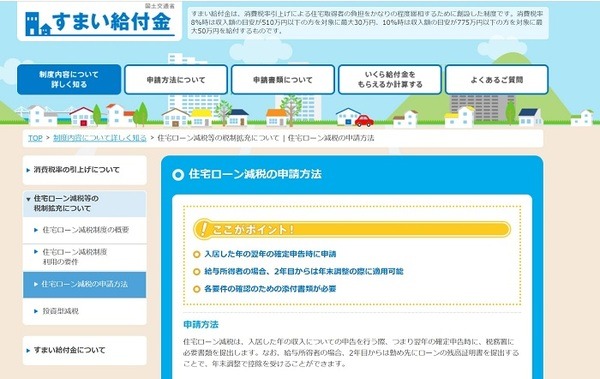This screenshot has height=379, width=600.
Task: Expand すまい給付金について sidebar section
Action: click(85, 350)
